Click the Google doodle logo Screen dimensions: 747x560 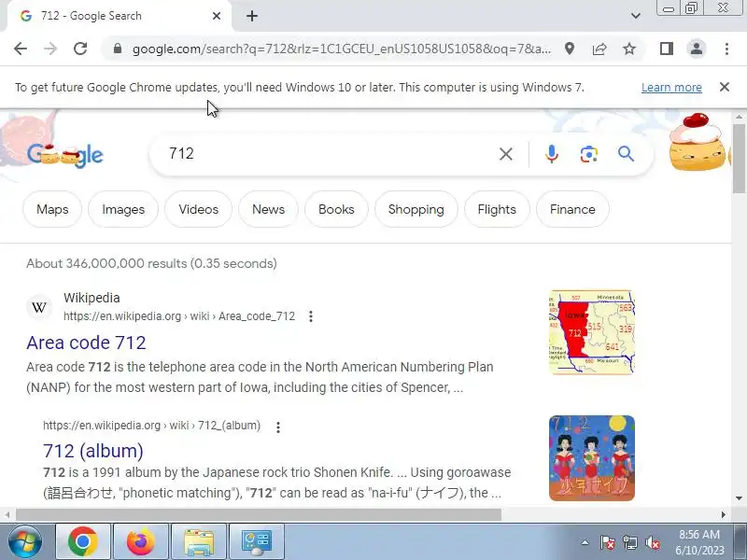coord(64,155)
